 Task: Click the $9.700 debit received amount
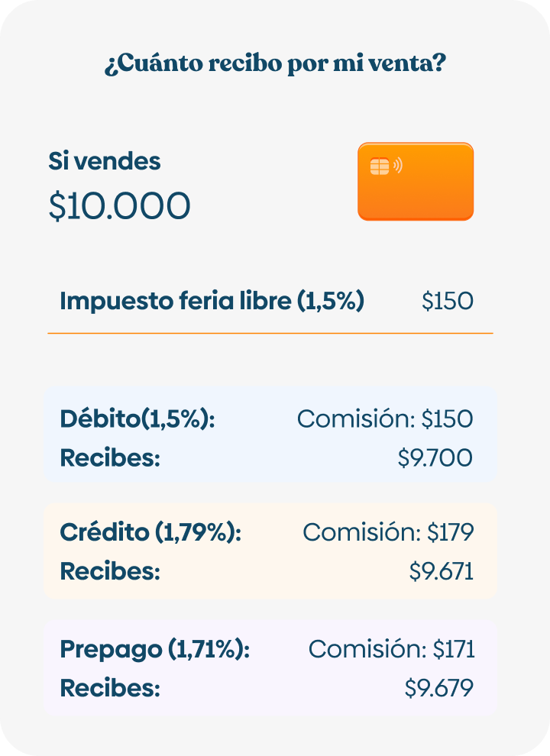pyautogui.click(x=435, y=458)
